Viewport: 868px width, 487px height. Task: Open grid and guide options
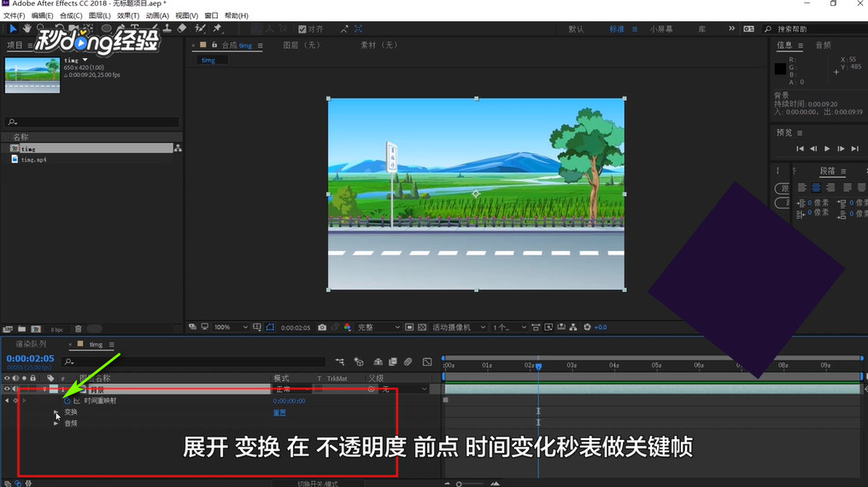(x=257, y=327)
